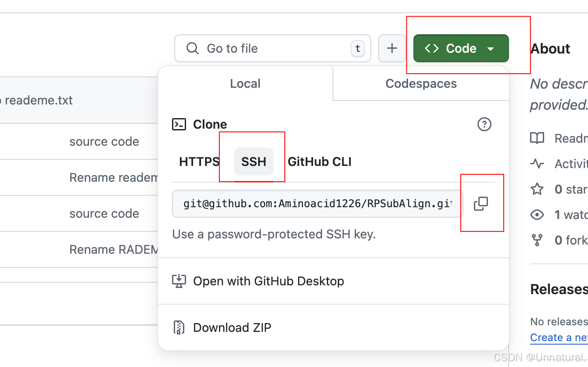Click the terminal icon next to Clone
The height and width of the screenshot is (367, 588).
click(179, 124)
